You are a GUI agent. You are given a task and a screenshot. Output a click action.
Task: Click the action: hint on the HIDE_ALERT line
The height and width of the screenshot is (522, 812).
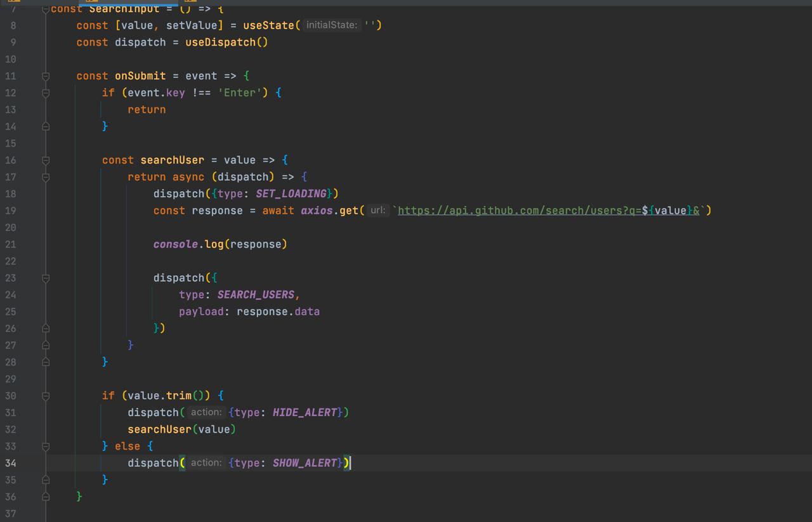point(206,412)
